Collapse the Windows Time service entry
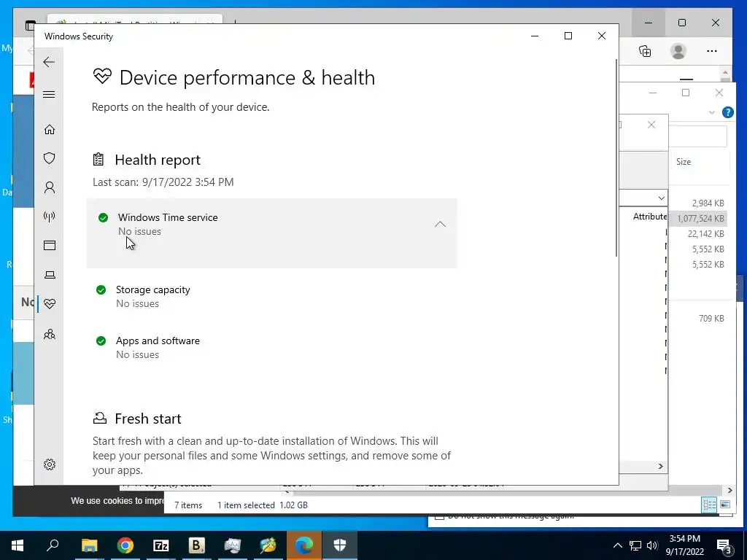 pyautogui.click(x=440, y=225)
